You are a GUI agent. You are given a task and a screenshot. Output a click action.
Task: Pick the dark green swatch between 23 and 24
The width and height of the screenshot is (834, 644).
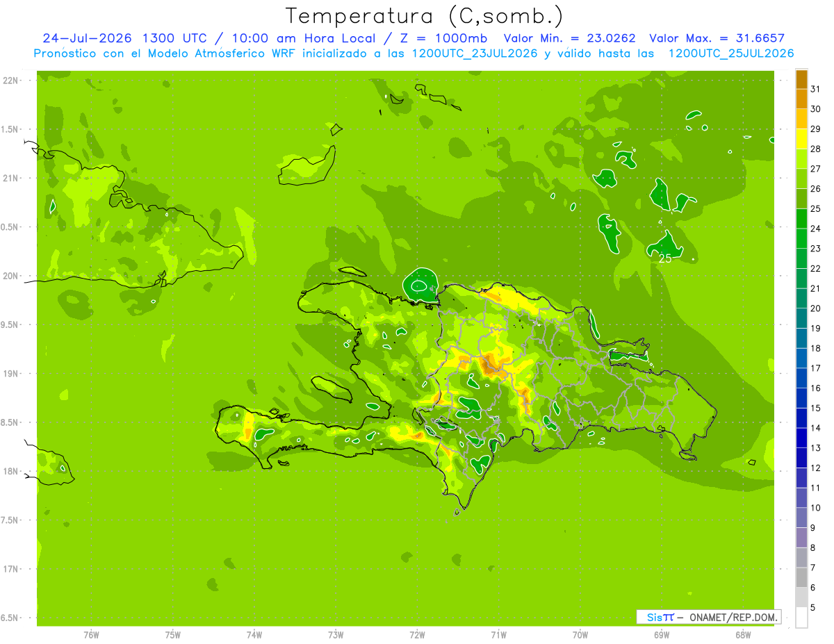click(801, 239)
